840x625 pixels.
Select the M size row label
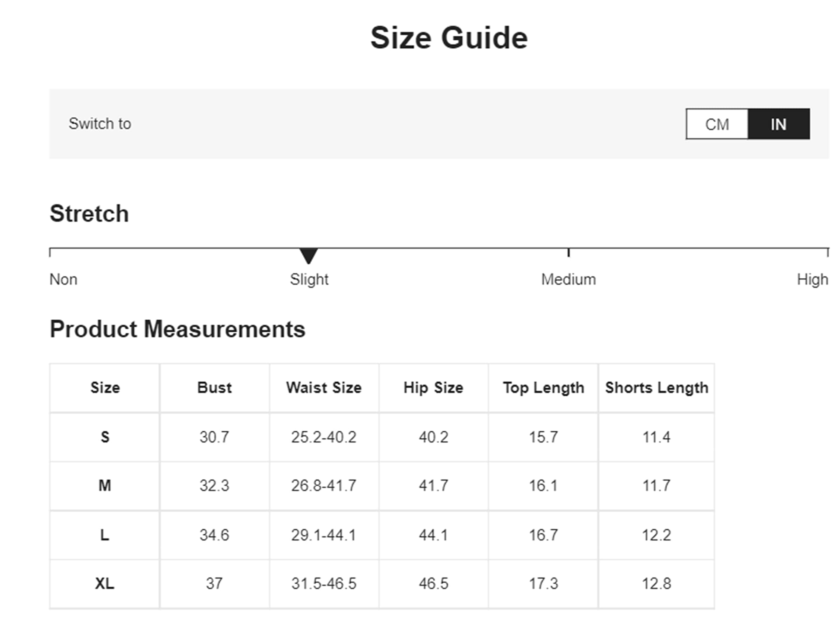coord(105,485)
